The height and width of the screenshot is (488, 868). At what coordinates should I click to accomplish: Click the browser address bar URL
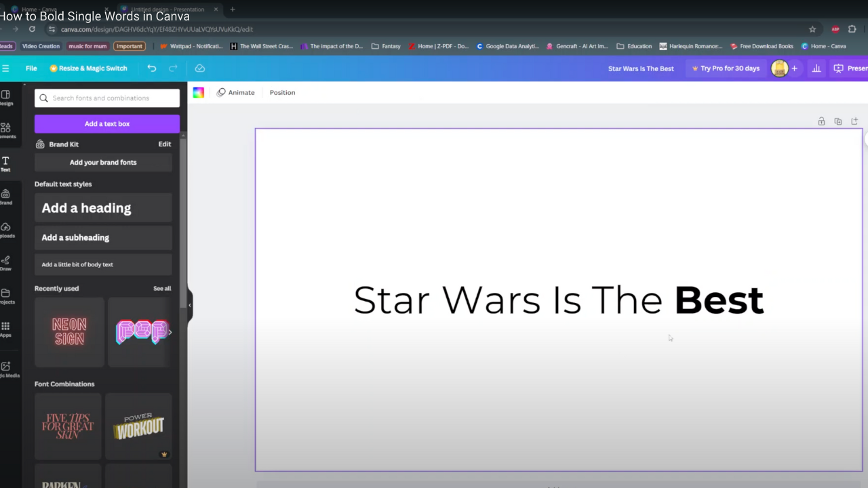(x=157, y=29)
